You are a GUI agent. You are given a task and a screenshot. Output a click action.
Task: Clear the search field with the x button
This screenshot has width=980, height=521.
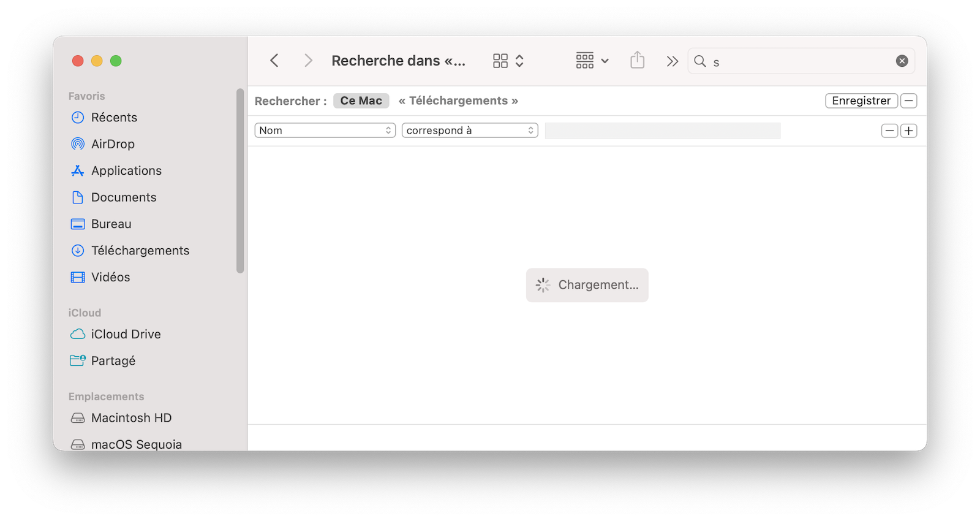coord(902,61)
